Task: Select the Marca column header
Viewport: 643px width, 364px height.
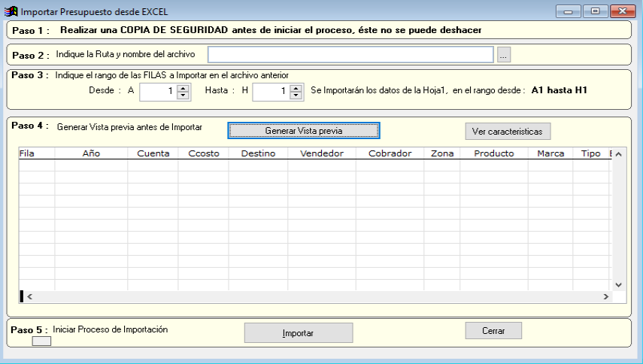Action: coord(550,153)
